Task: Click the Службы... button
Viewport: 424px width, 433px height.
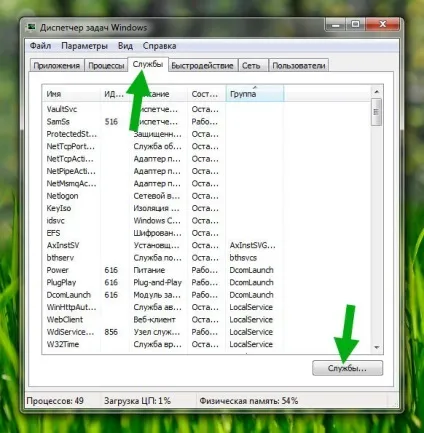Action: point(347,368)
